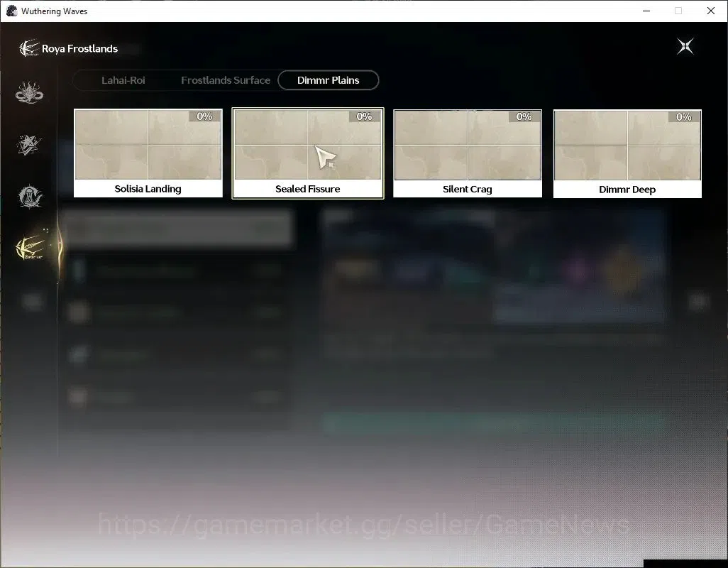Click the Dimmr Deep label text
The image size is (728, 568).
(x=627, y=190)
